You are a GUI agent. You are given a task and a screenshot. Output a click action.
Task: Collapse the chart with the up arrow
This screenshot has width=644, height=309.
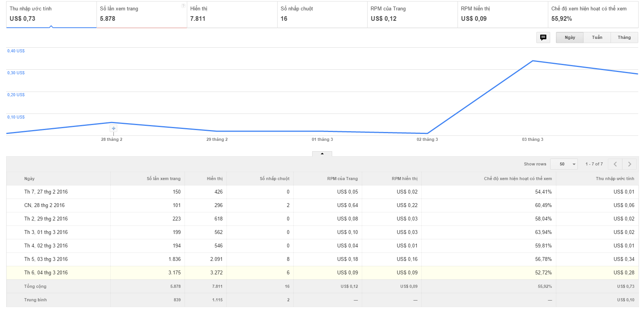pyautogui.click(x=322, y=154)
